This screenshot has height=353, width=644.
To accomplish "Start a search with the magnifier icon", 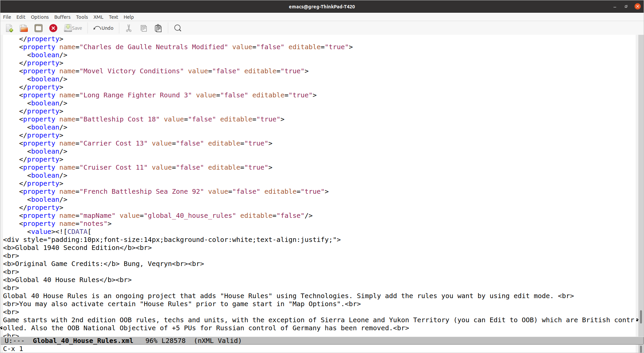I will tap(178, 28).
